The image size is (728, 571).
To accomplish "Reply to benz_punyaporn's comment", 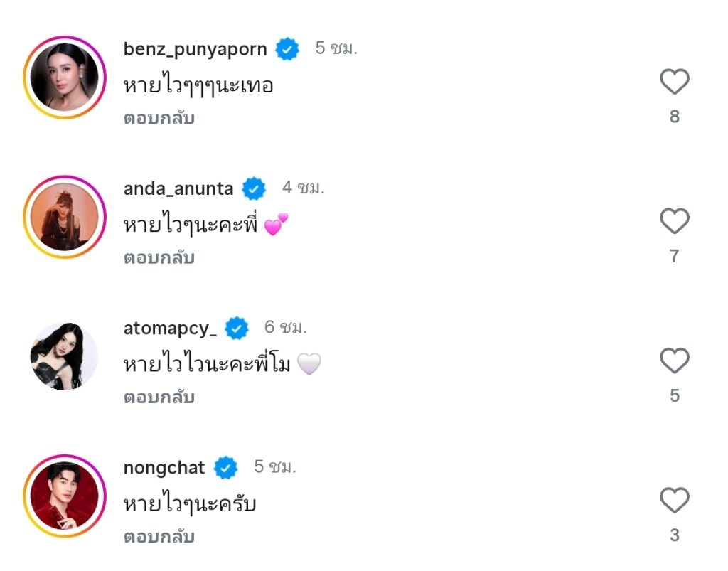I will coord(159,118).
